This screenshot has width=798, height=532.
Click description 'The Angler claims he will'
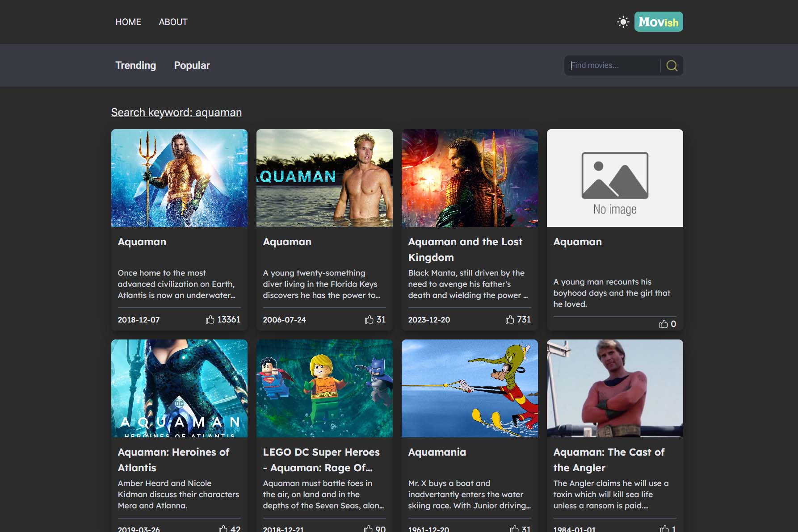[x=611, y=494]
